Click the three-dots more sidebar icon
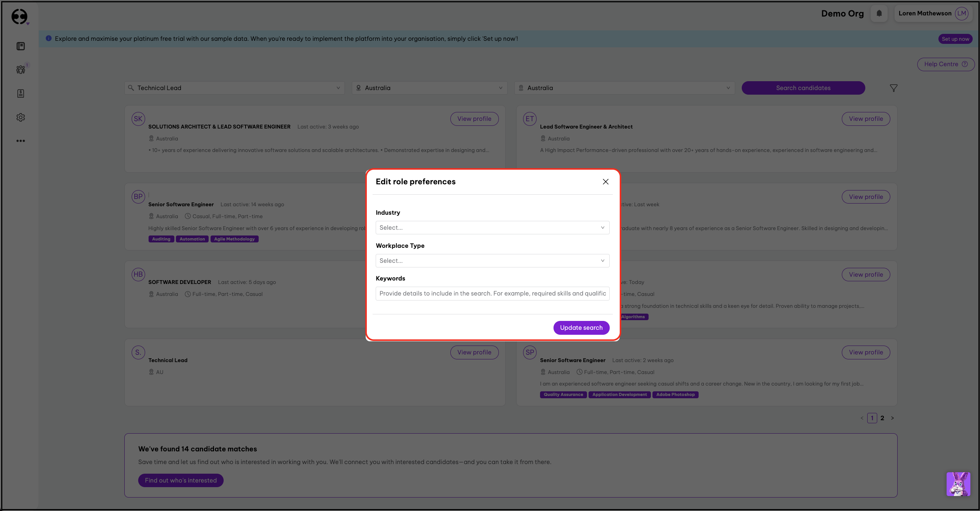This screenshot has height=511, width=980. click(x=21, y=141)
